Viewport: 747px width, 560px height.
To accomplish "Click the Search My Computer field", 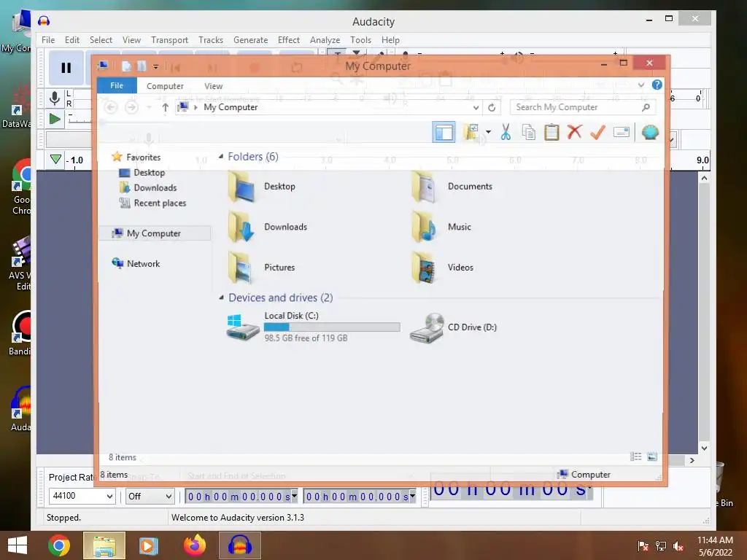I will coord(583,108).
